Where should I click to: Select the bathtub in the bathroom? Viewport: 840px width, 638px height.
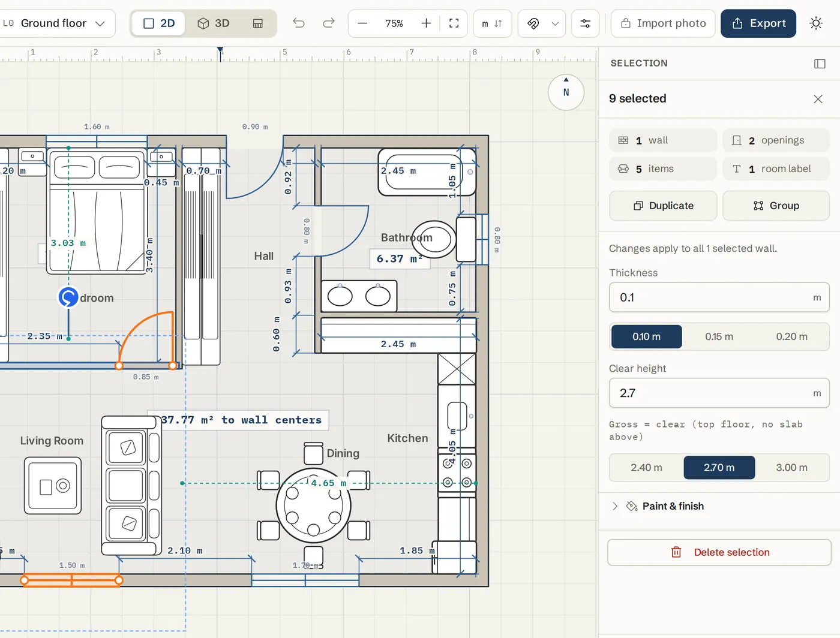(x=427, y=172)
